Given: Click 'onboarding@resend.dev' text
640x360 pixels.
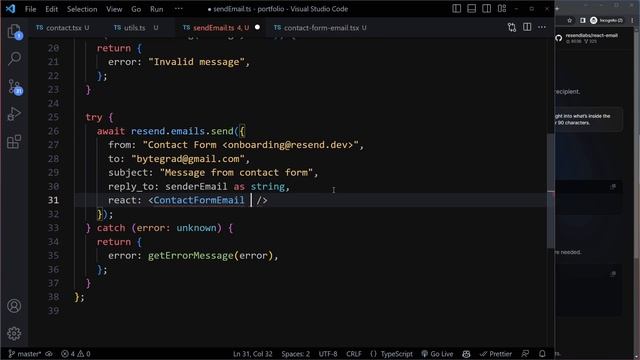Looking at the screenshot, I should [x=290, y=145].
